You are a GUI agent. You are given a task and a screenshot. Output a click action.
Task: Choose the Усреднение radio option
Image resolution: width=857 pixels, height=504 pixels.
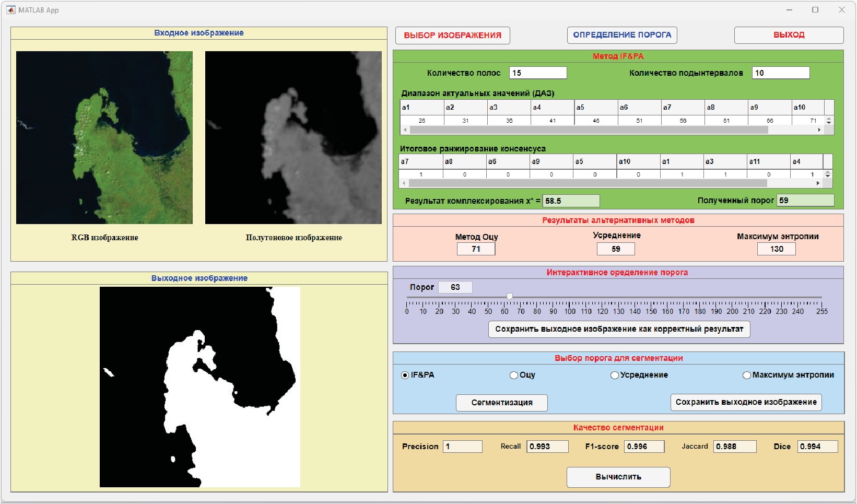pos(615,375)
